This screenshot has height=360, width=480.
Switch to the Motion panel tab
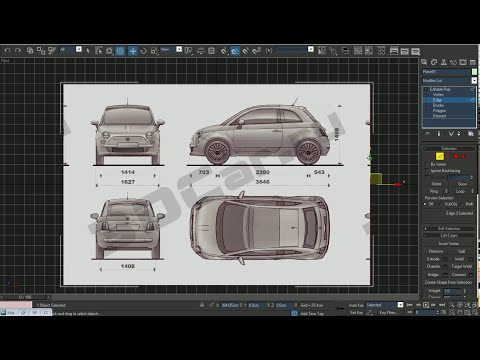[x=453, y=62]
